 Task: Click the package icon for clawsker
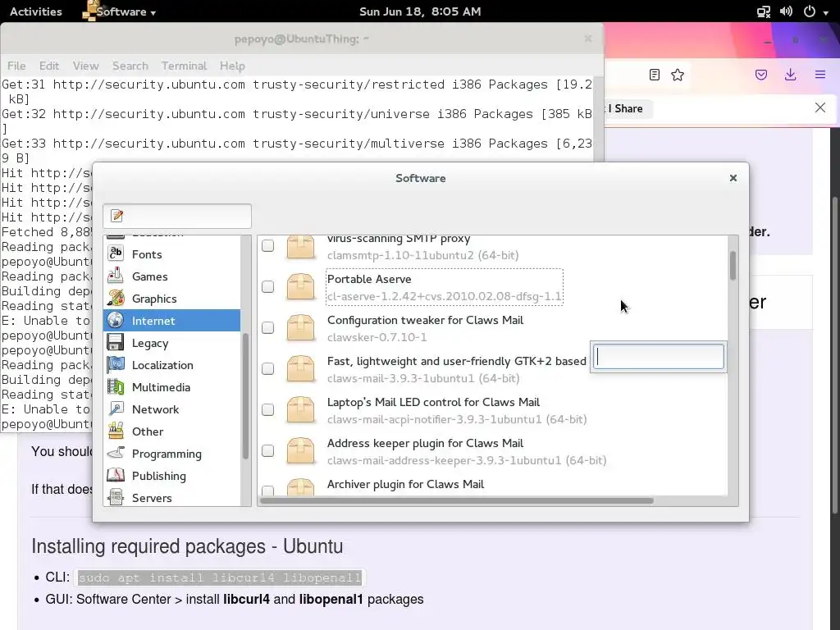[300, 328]
